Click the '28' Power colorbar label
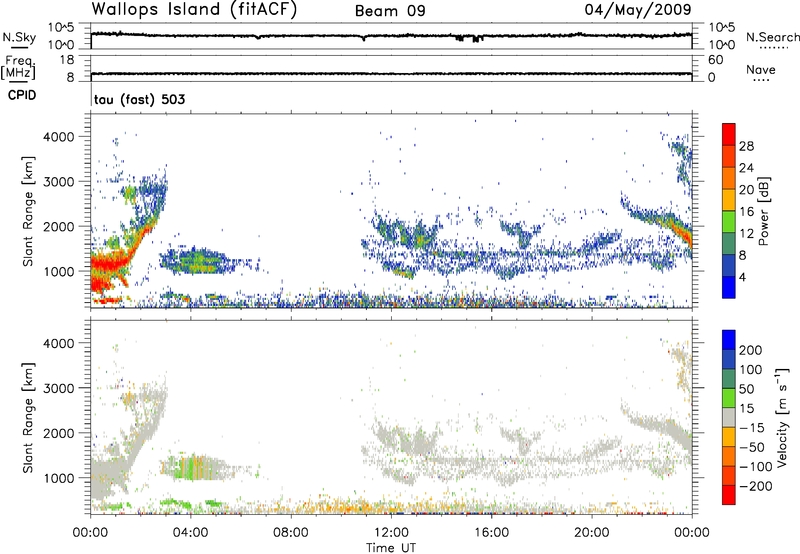This screenshot has width=800, height=554. click(x=746, y=146)
